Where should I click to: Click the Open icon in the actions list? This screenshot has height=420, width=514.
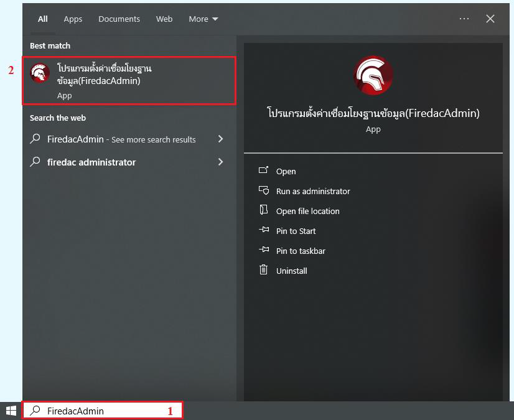(x=264, y=171)
